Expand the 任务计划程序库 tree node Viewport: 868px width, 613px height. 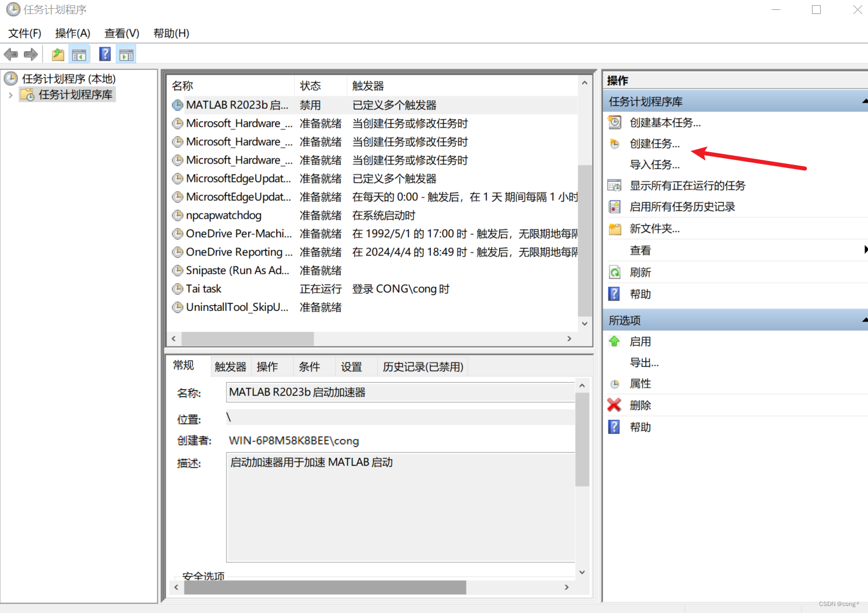[x=11, y=95]
